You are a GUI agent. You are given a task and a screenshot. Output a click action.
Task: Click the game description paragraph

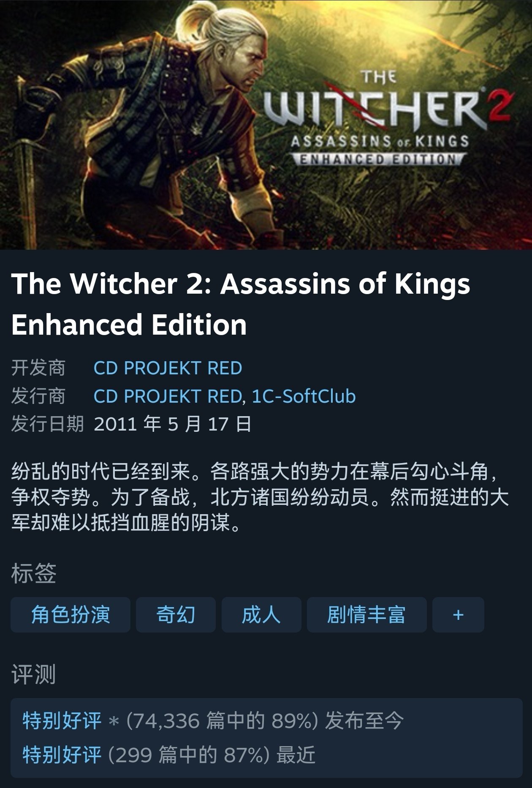tap(260, 497)
